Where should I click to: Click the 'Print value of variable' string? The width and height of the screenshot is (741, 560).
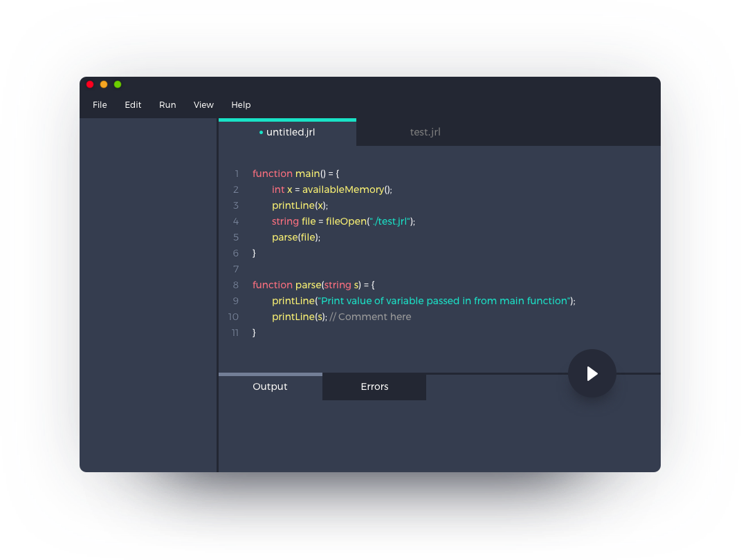coord(443,301)
